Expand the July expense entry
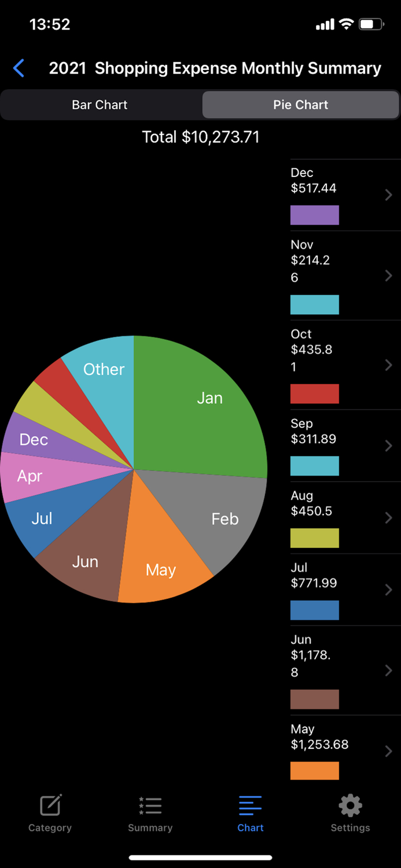This screenshot has height=868, width=401. (388, 590)
